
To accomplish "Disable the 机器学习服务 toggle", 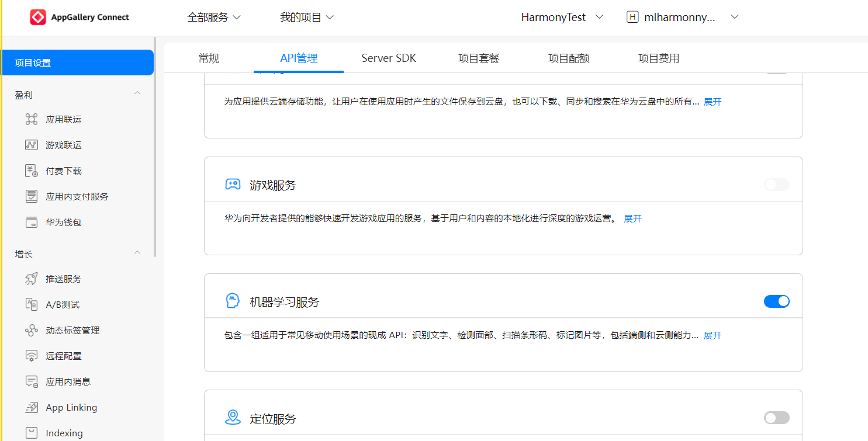I will coord(776,301).
